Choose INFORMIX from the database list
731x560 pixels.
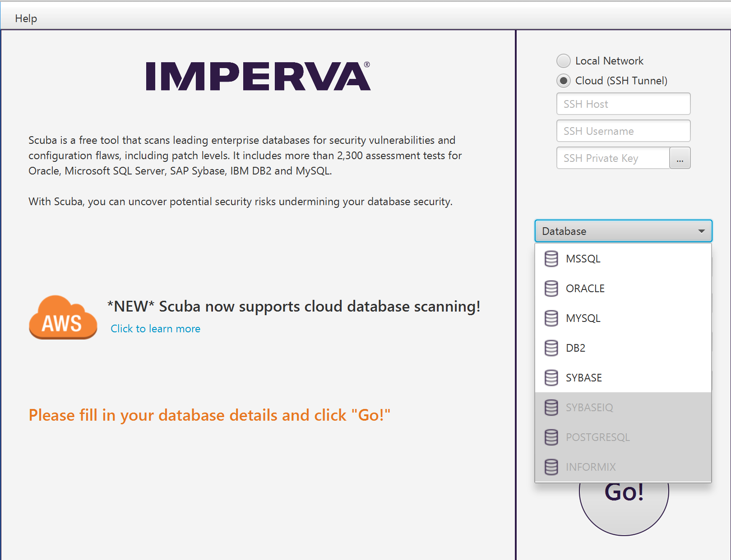click(623, 467)
